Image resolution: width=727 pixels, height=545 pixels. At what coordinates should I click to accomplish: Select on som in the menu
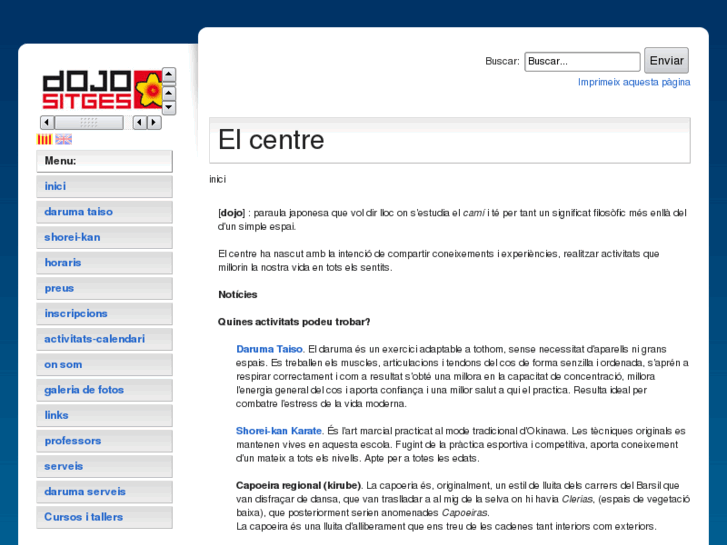[104, 365]
